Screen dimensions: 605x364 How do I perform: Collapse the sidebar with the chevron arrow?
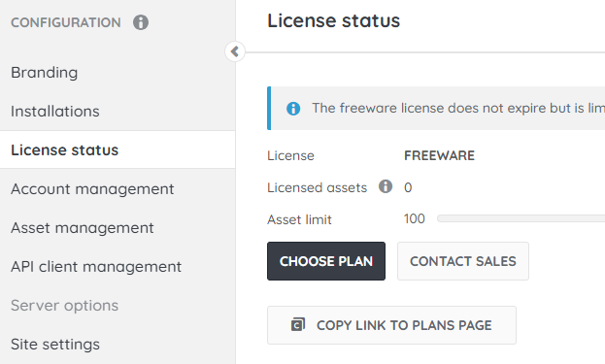click(x=235, y=51)
